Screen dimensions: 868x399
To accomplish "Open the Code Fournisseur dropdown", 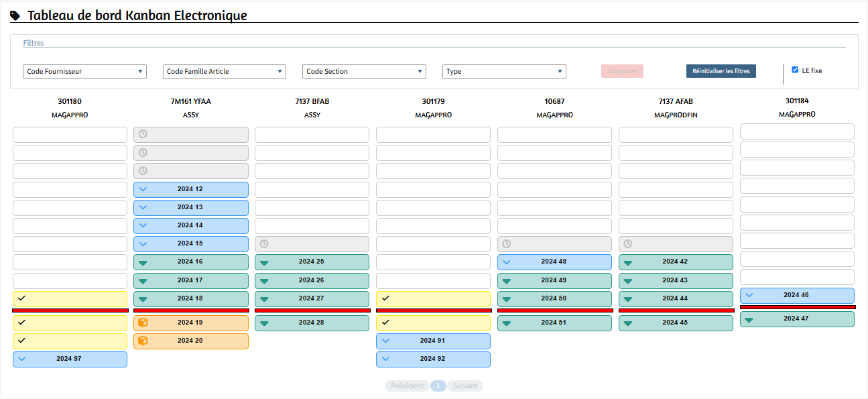I will coord(84,72).
